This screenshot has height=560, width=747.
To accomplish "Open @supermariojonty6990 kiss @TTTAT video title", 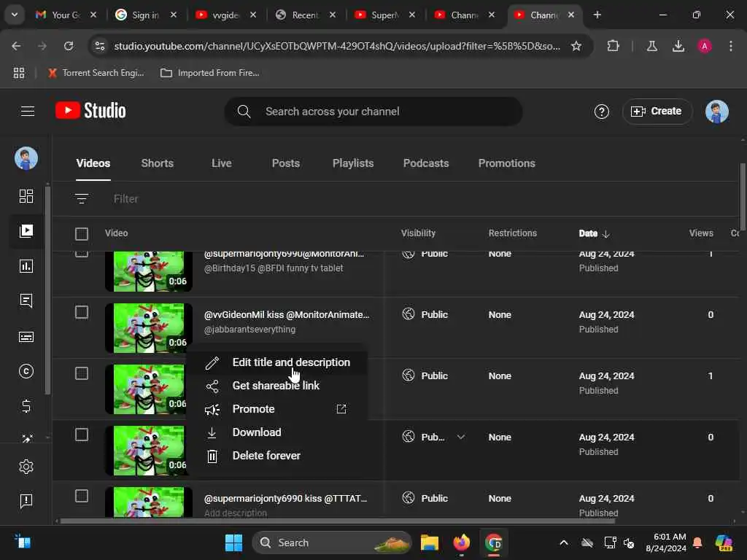I will tap(285, 499).
